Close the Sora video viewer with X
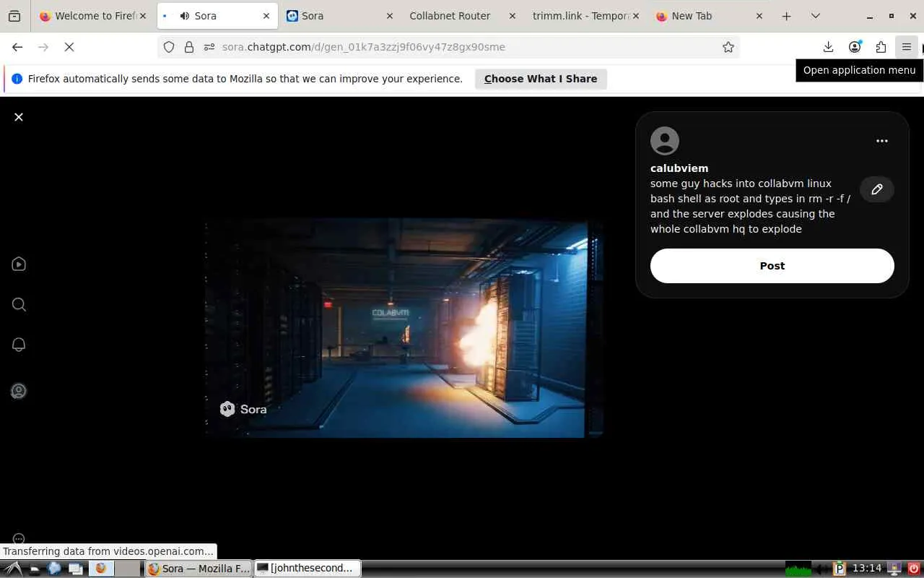Viewport: 924px width, 578px height. click(19, 117)
